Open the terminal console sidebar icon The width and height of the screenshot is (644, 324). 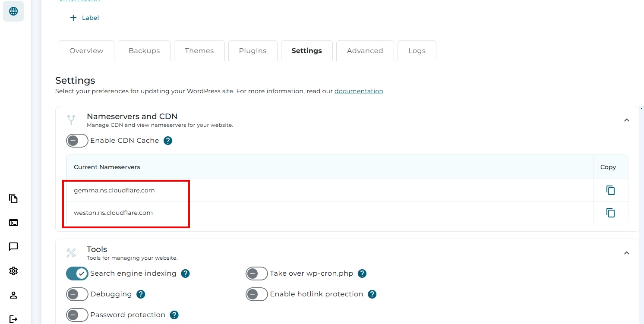coord(13,223)
